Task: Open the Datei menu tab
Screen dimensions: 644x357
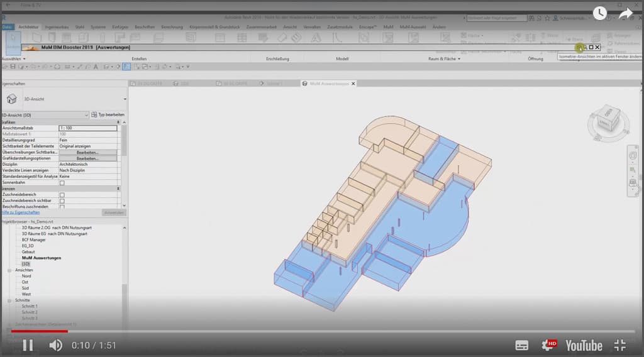Action: pos(8,27)
